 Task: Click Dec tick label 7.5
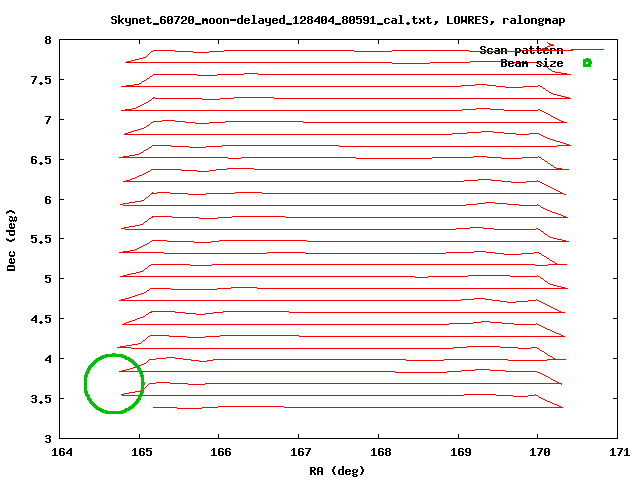41,80
